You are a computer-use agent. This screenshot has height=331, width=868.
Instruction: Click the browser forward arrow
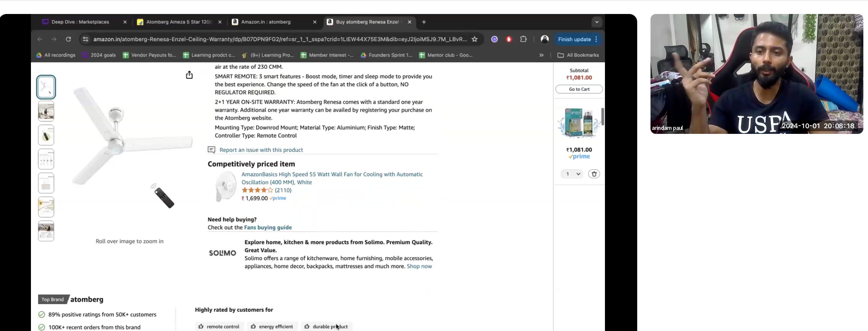click(x=54, y=39)
